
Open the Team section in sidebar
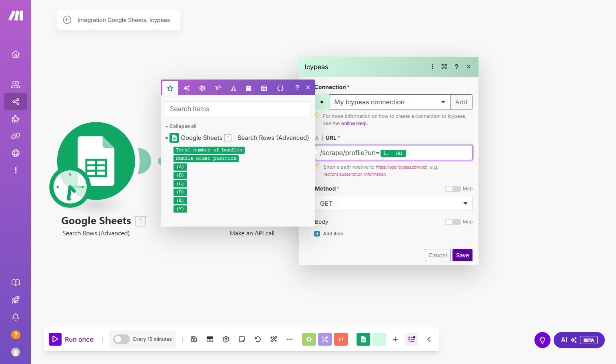(16, 84)
